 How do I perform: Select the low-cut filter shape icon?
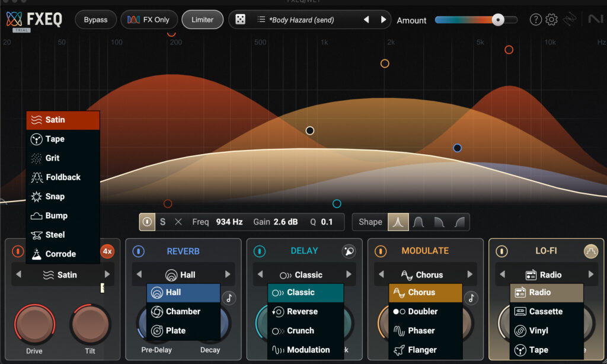[x=459, y=222]
